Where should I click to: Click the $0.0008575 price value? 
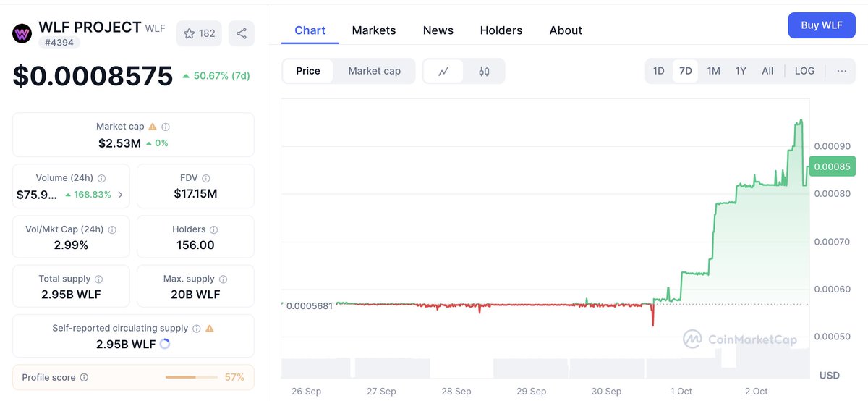pos(93,76)
